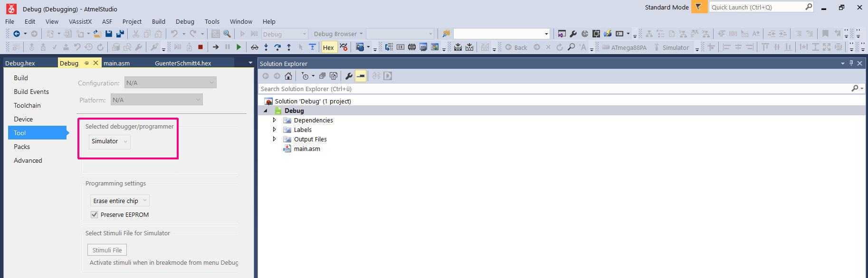This screenshot has width=868, height=278.
Task: Open Pending Changes Filter clock icon
Action: tap(305, 76)
